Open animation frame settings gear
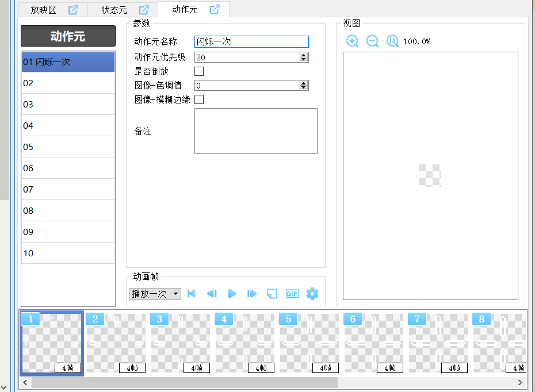Viewport: 535px width, 392px height. [x=312, y=294]
